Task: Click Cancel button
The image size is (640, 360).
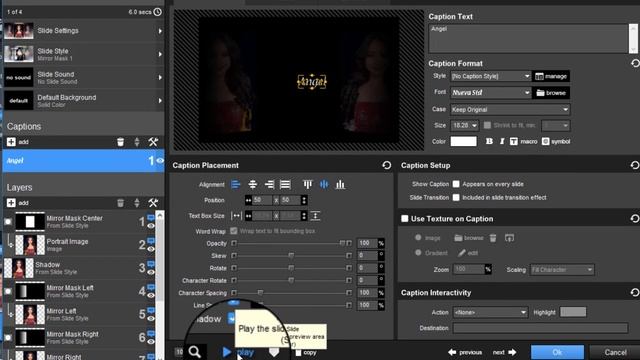Action: click(615, 352)
